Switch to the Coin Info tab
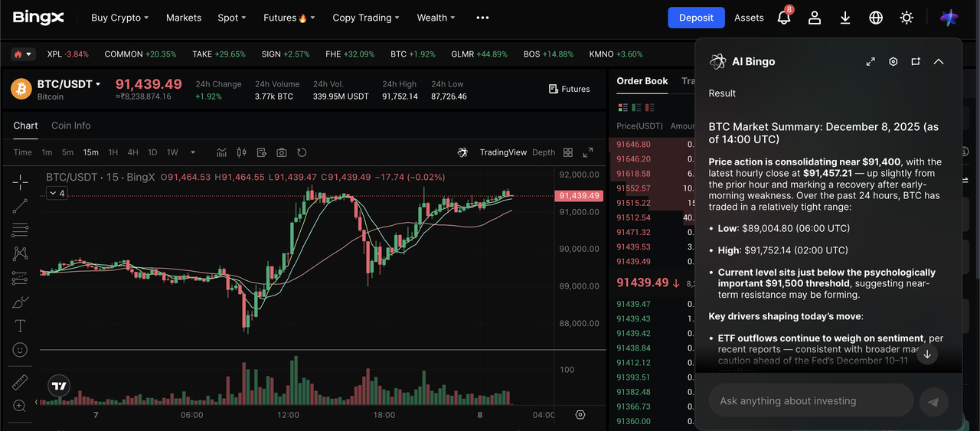 70,126
